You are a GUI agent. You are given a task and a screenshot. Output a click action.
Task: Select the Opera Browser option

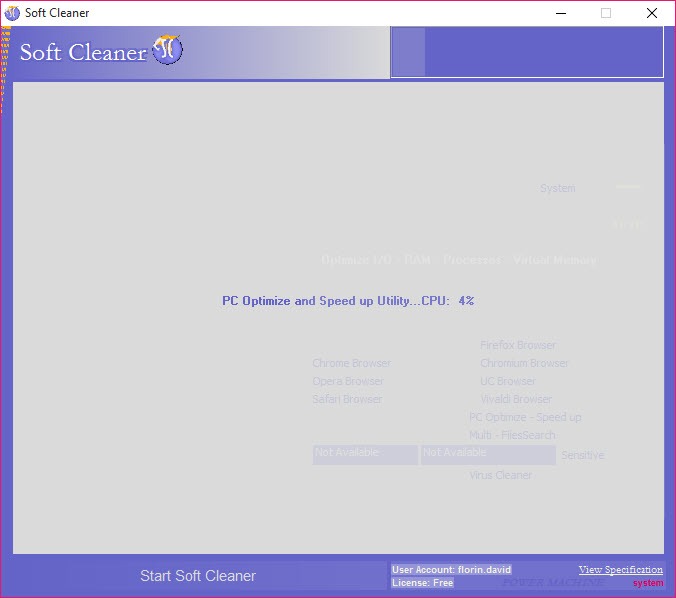click(347, 382)
